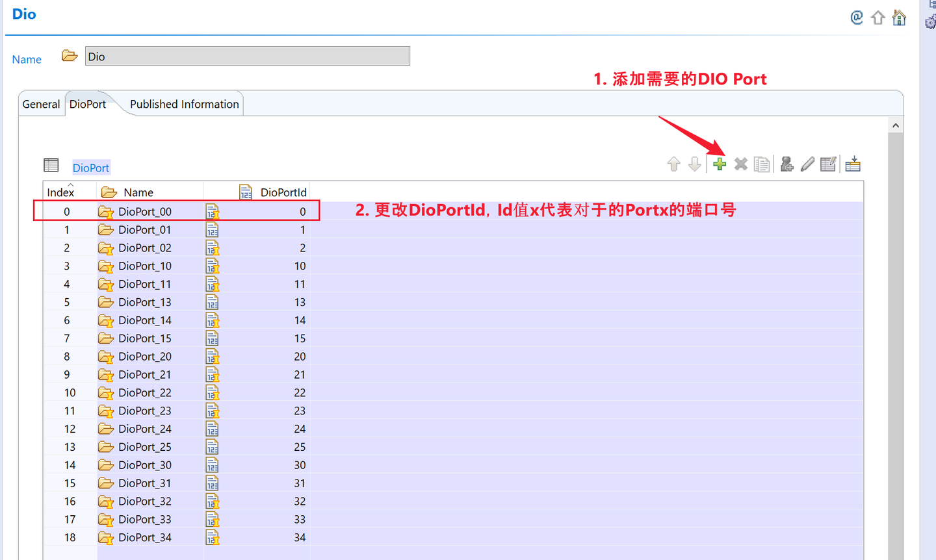Click the DioPort breadcrumb link
The height and width of the screenshot is (560, 936).
[x=90, y=168]
